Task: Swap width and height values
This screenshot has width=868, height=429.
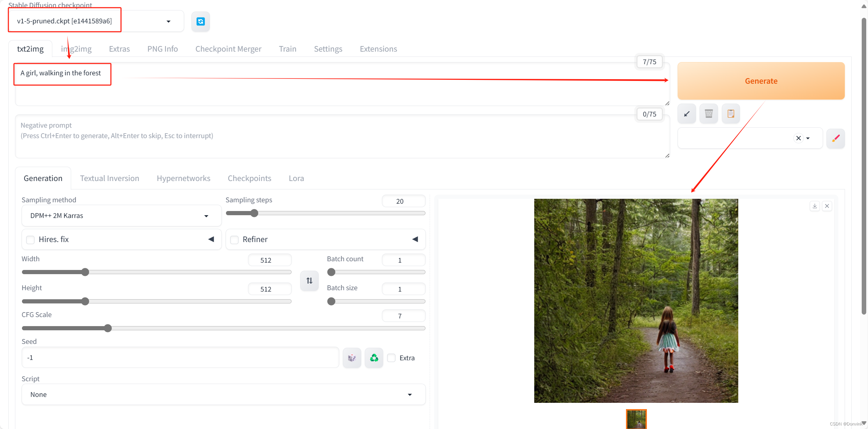Action: pyautogui.click(x=309, y=280)
